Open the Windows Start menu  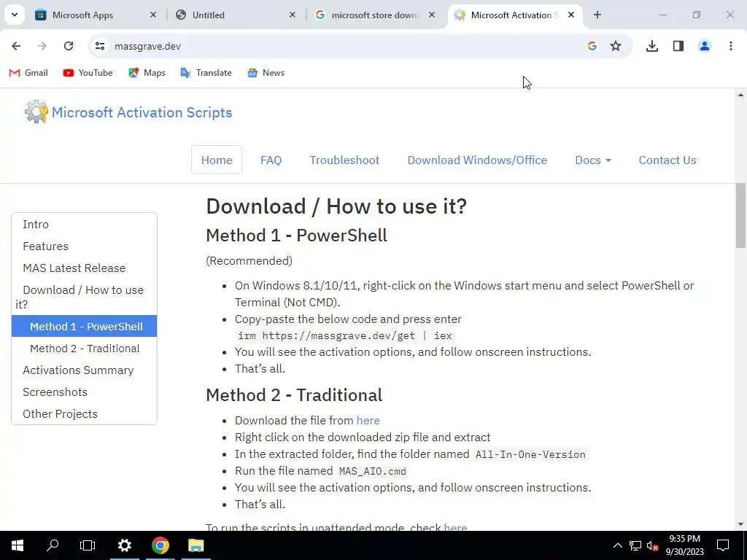click(x=18, y=545)
